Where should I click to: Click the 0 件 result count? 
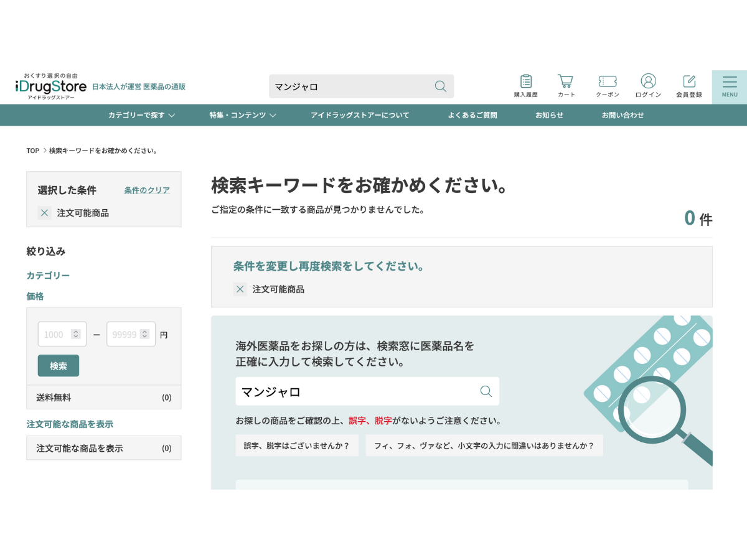[698, 218]
